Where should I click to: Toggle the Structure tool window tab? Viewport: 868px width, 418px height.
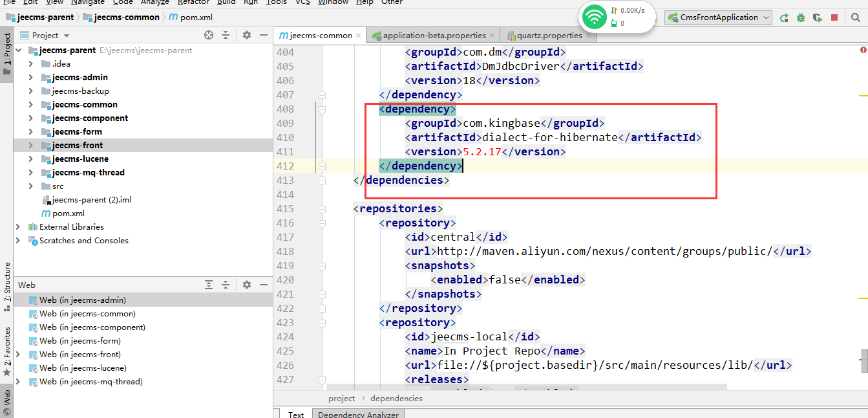tap(7, 282)
